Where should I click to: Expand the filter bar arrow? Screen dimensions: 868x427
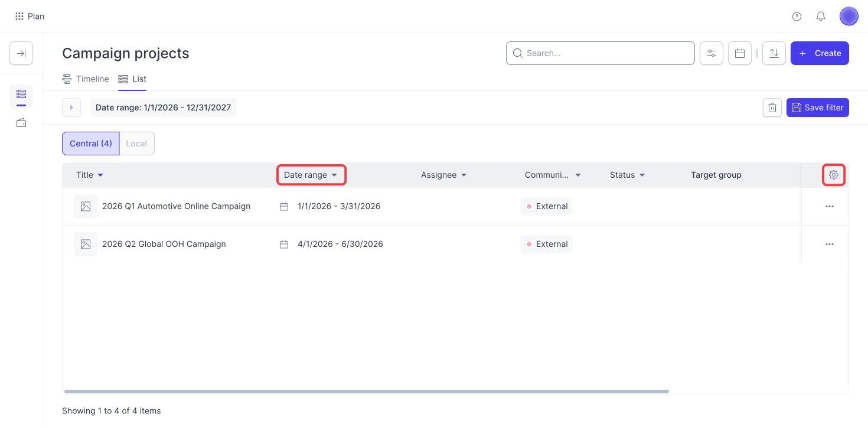point(71,107)
